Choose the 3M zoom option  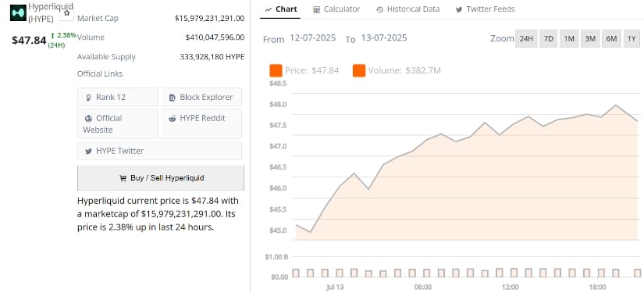(590, 38)
